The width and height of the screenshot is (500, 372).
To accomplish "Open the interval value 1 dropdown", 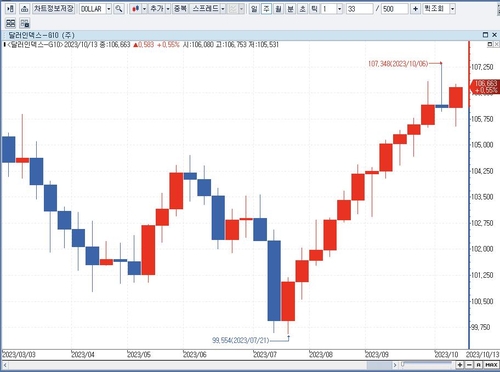I will click(x=339, y=9).
